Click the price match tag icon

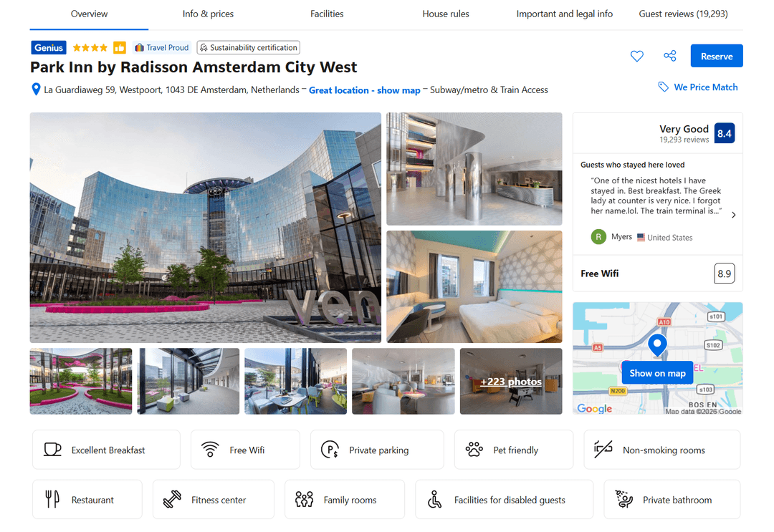pyautogui.click(x=664, y=87)
